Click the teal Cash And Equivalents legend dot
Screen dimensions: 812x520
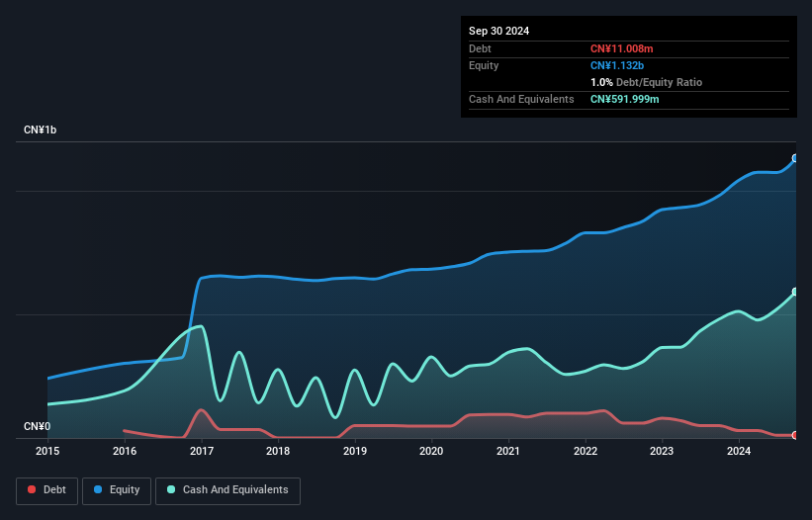171,489
